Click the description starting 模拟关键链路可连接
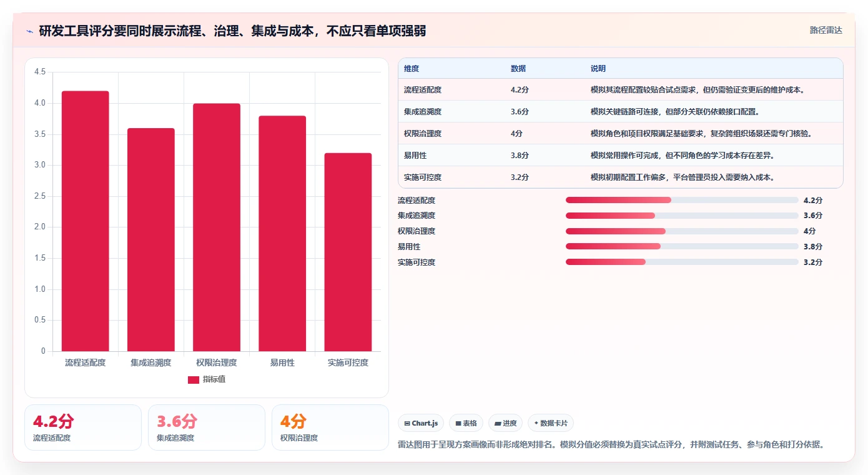 pyautogui.click(x=675, y=112)
